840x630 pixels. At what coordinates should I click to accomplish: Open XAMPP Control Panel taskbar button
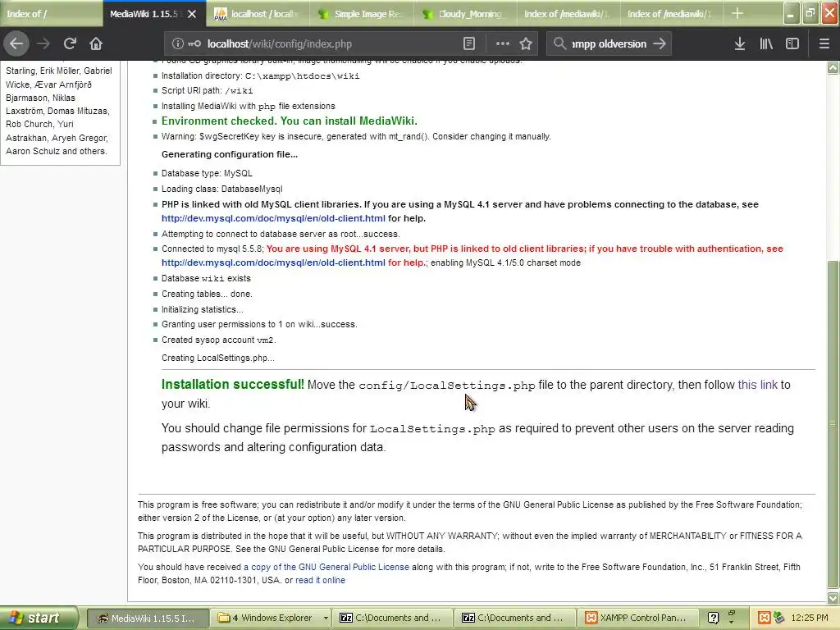[637, 618]
